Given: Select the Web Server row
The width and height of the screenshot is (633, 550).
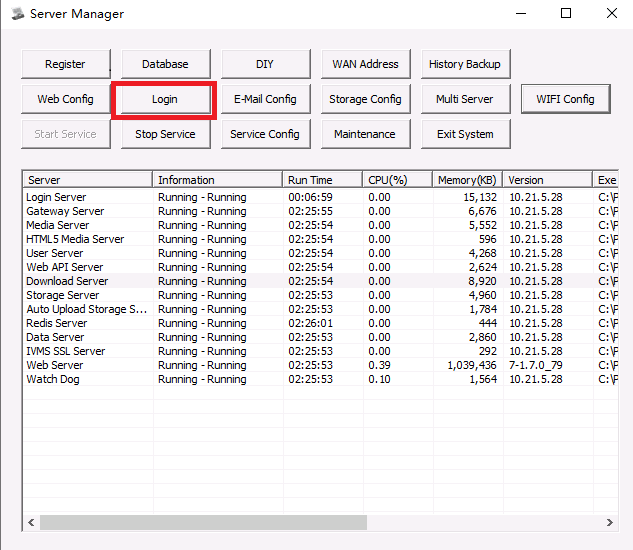Looking at the screenshot, I should coord(321,365).
